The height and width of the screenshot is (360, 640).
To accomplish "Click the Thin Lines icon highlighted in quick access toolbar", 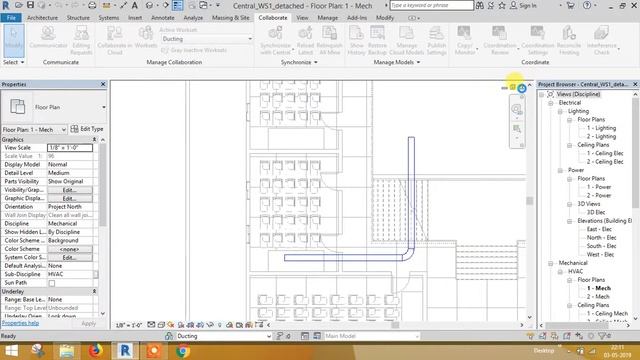I will pos(178,5).
